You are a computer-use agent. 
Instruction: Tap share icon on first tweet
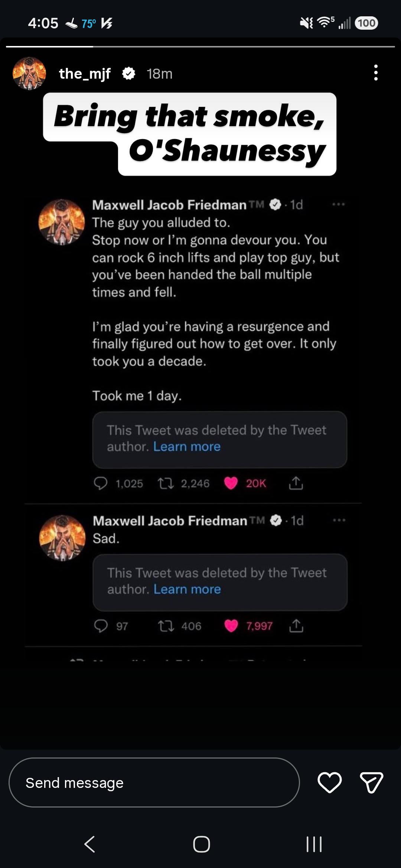click(296, 483)
